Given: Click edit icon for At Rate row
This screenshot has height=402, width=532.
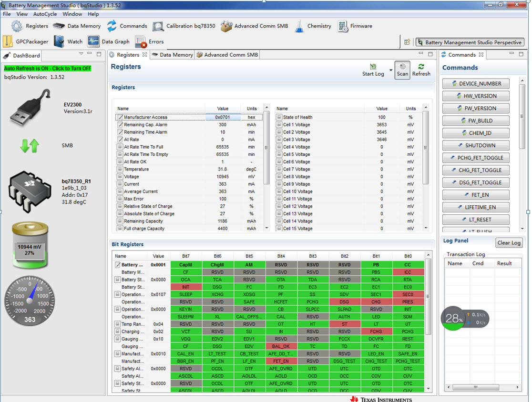Looking at the screenshot, I should [x=120, y=140].
